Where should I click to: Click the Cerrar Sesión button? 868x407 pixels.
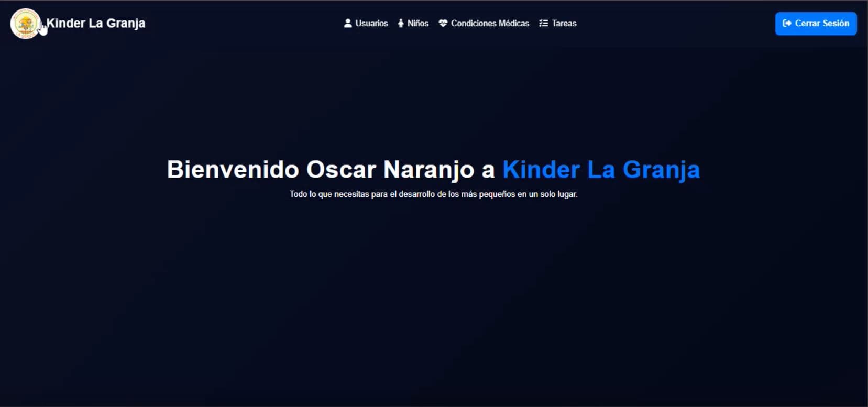point(816,24)
